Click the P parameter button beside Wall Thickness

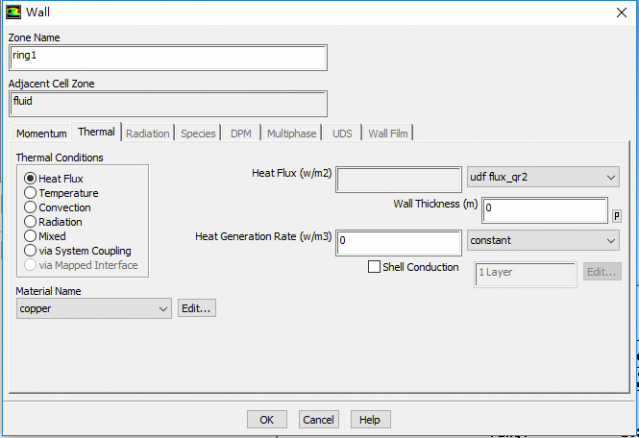[616, 215]
